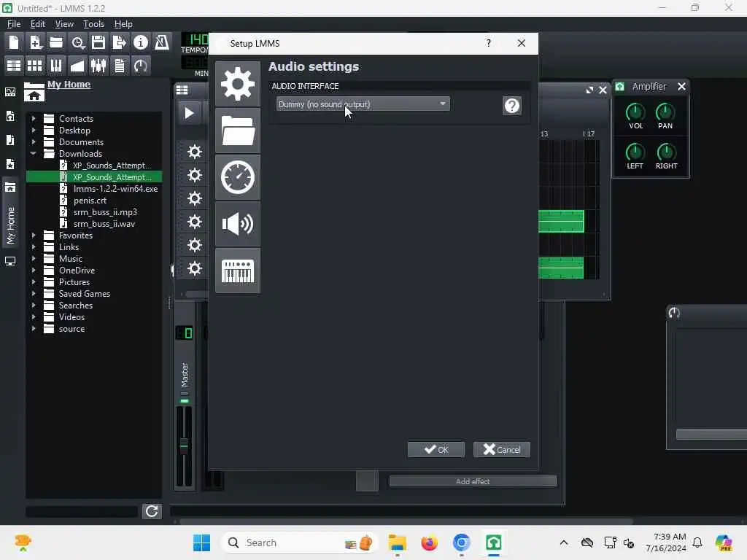Show the FX Mixer icon
The image size is (747, 560).
click(98, 65)
